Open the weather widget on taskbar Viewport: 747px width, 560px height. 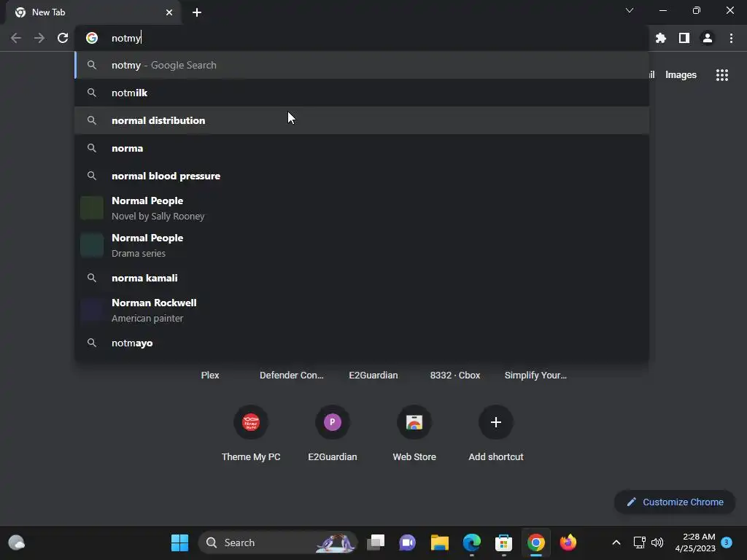pos(17,542)
